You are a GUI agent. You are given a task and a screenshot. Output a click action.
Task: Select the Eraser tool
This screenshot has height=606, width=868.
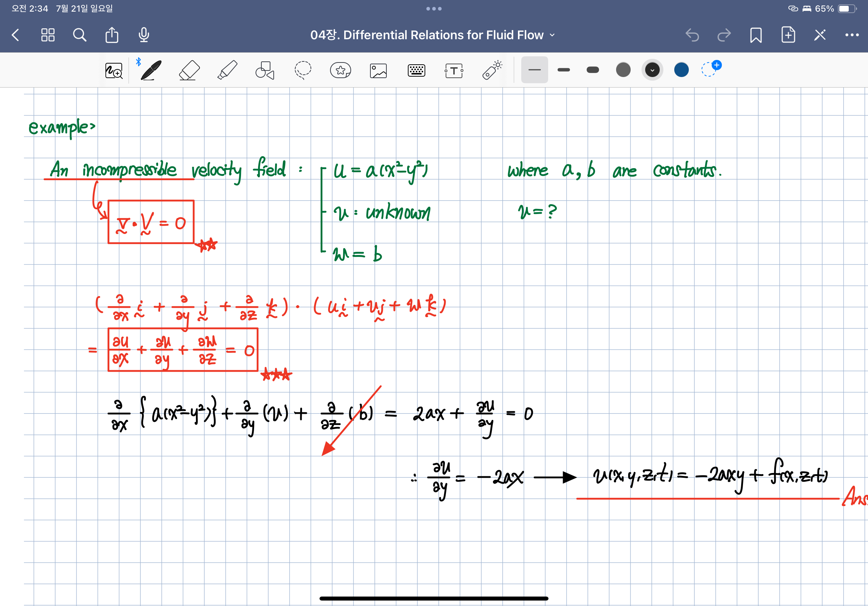pos(189,70)
